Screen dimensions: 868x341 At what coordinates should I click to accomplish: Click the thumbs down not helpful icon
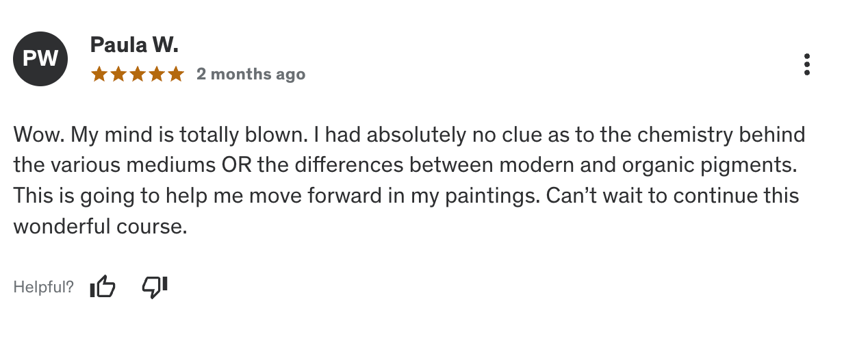[x=155, y=288]
